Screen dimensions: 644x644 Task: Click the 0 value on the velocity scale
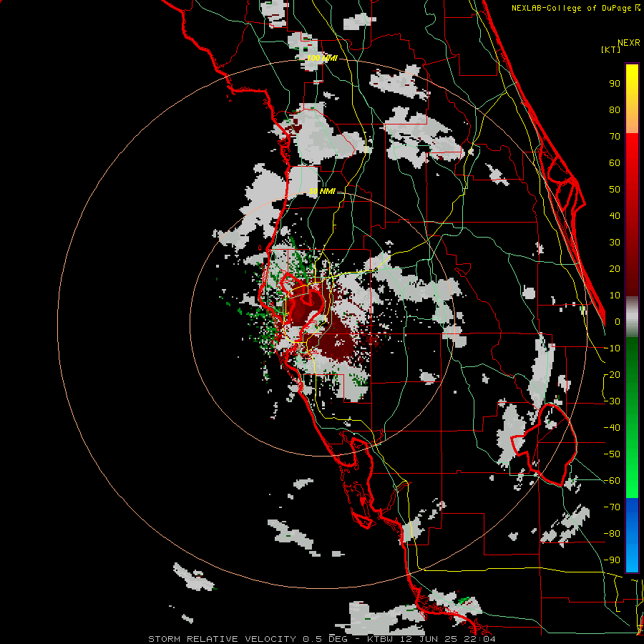(x=618, y=321)
